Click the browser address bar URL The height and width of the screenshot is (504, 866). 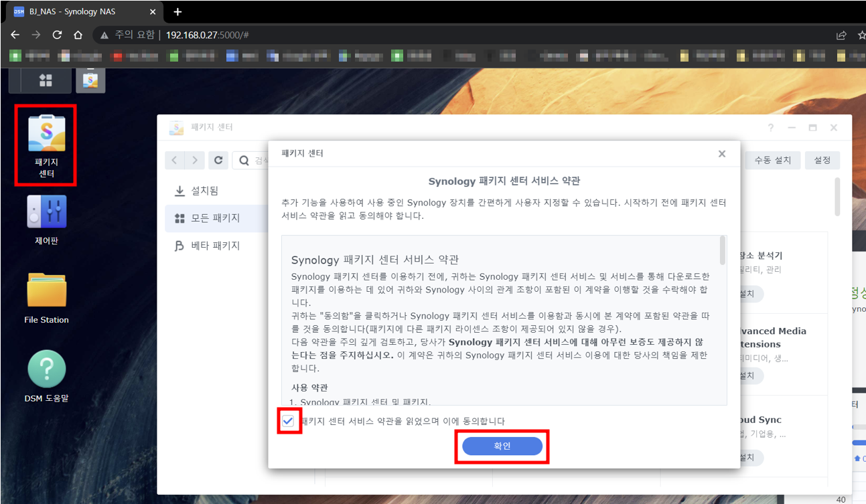(208, 35)
